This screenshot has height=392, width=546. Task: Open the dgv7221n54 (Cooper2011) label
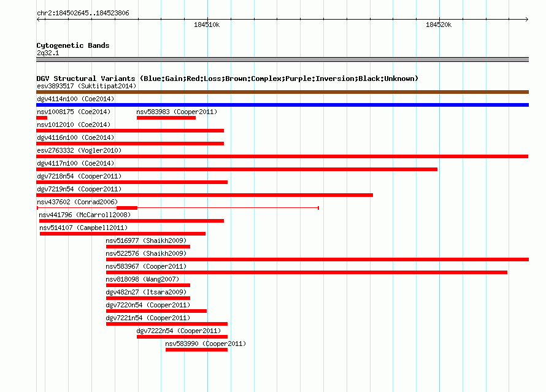click(x=148, y=318)
